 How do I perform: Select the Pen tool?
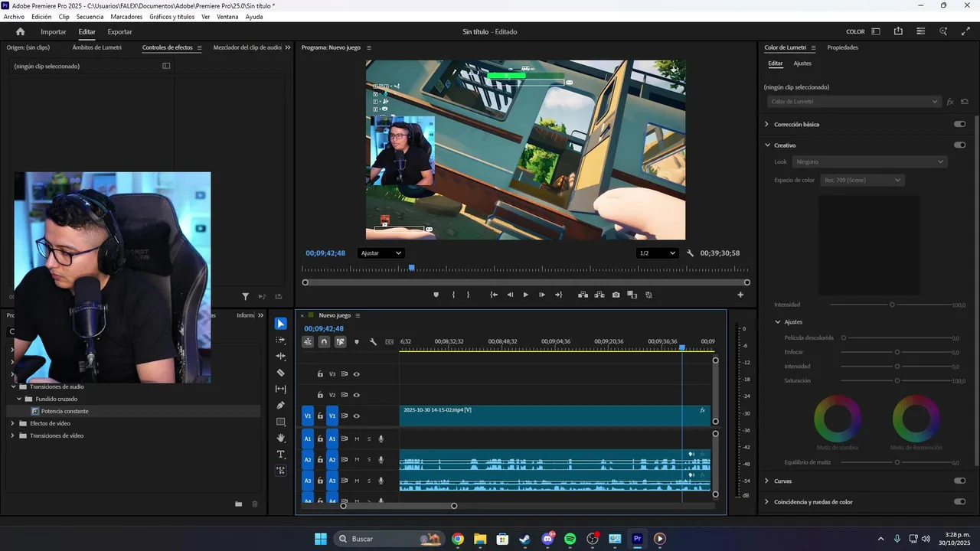coord(281,406)
